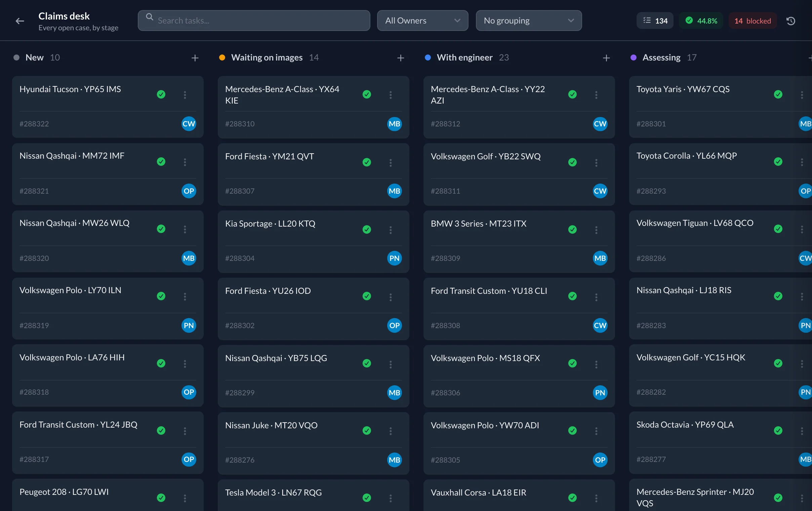Open the history clock icon

791,21
